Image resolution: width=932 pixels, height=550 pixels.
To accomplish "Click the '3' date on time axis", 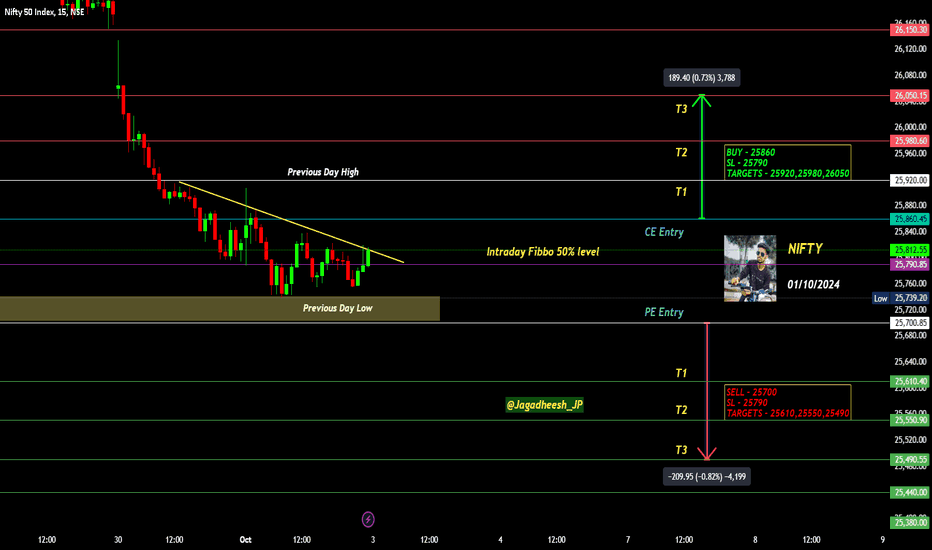I will (373, 540).
